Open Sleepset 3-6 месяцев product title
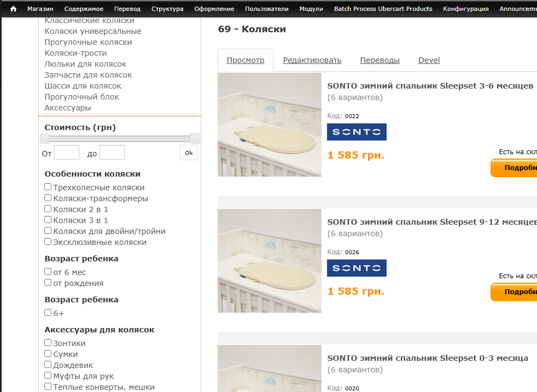537x392 pixels. [430, 86]
